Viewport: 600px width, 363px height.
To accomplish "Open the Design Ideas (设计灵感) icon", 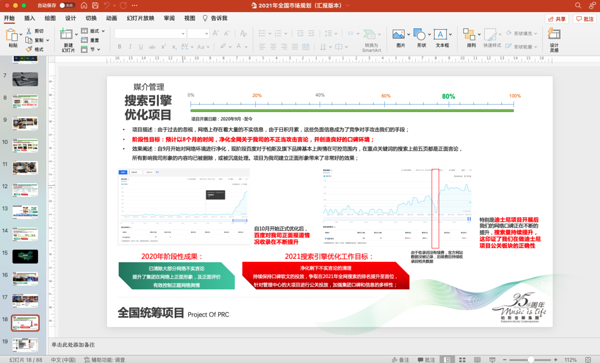I will [x=554, y=34].
